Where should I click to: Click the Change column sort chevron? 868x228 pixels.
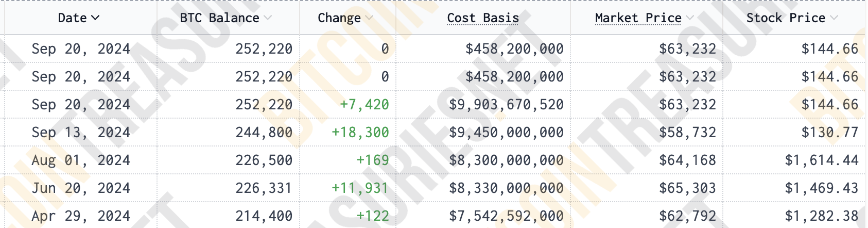[x=369, y=18]
